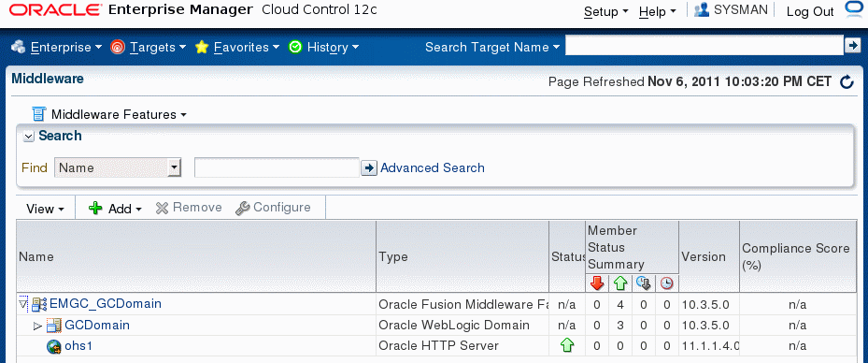
Task: Open Advanced Search link
Action: pos(433,167)
